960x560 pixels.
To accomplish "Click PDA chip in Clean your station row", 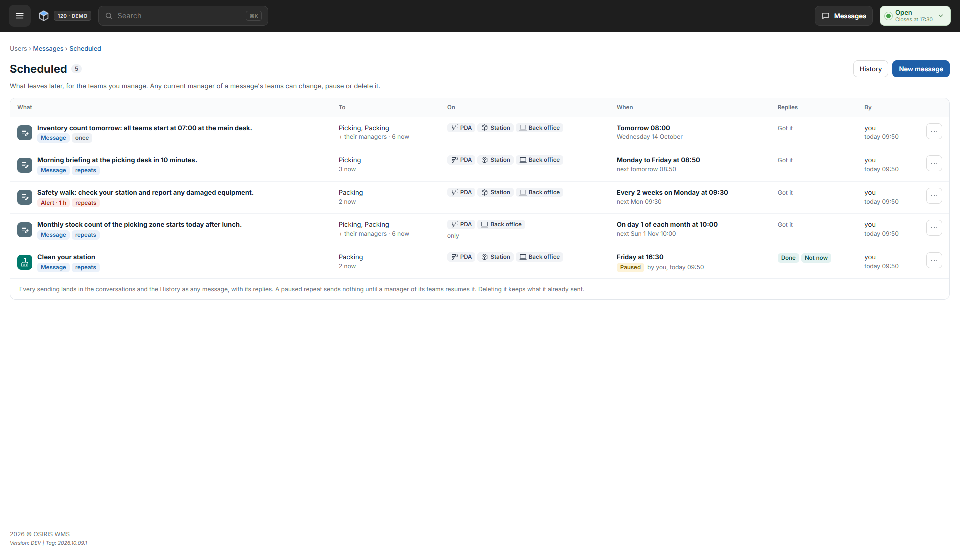I will 461,257.
